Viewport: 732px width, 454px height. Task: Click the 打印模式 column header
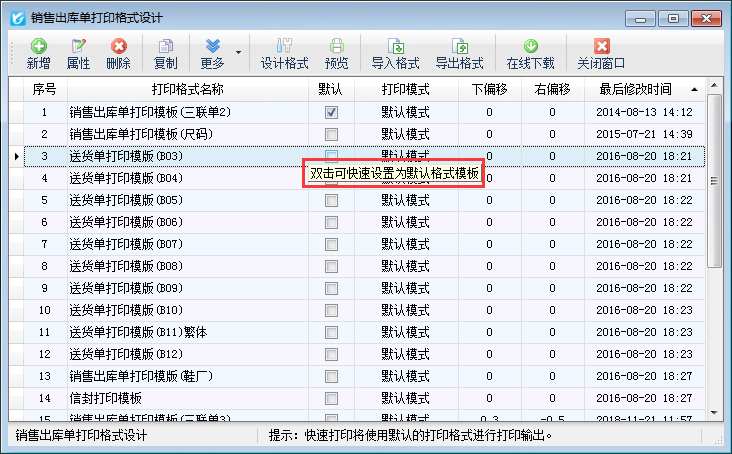(x=405, y=90)
